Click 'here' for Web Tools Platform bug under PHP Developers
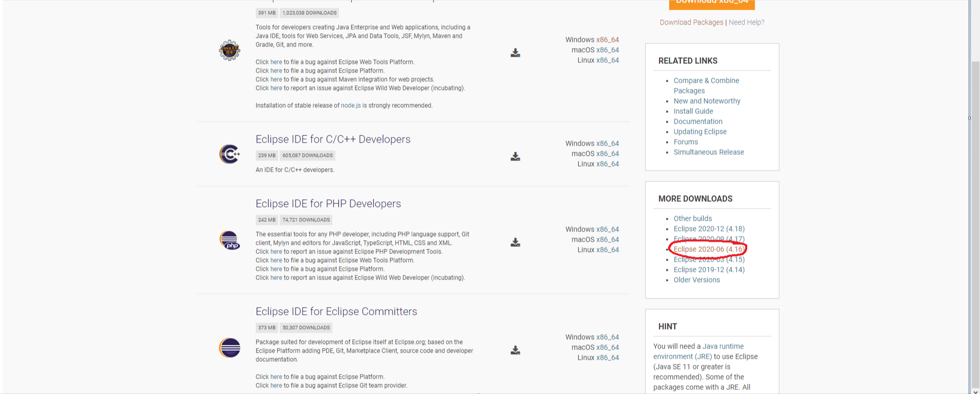Viewport: 980px width, 394px height. pyautogui.click(x=276, y=261)
